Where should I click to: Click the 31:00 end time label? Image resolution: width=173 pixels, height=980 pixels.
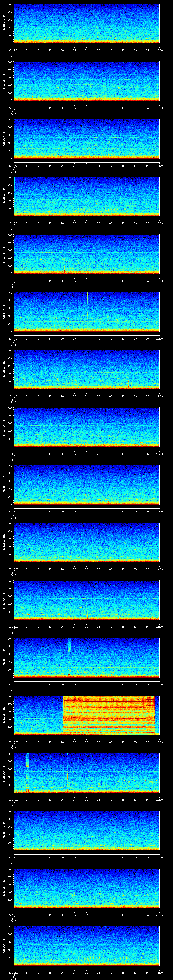(x=160, y=972)
